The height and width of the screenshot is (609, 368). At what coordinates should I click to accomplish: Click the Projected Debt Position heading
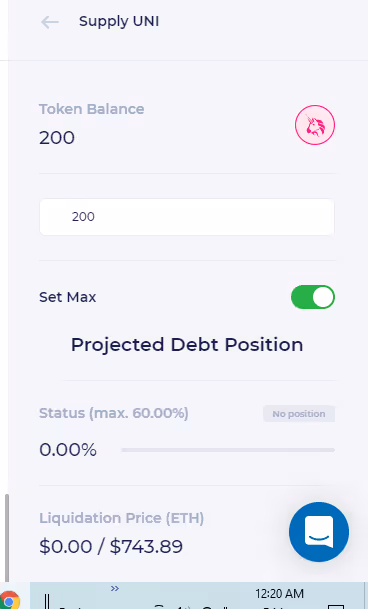coord(187,345)
